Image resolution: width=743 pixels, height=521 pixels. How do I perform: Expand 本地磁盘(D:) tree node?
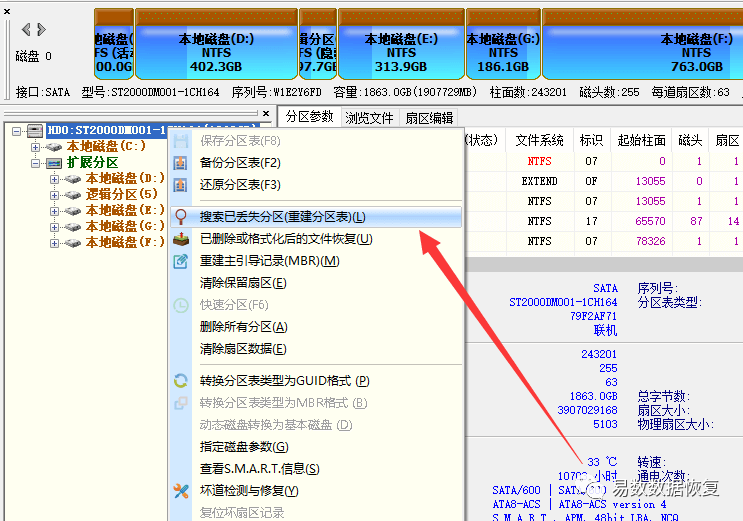point(54,179)
